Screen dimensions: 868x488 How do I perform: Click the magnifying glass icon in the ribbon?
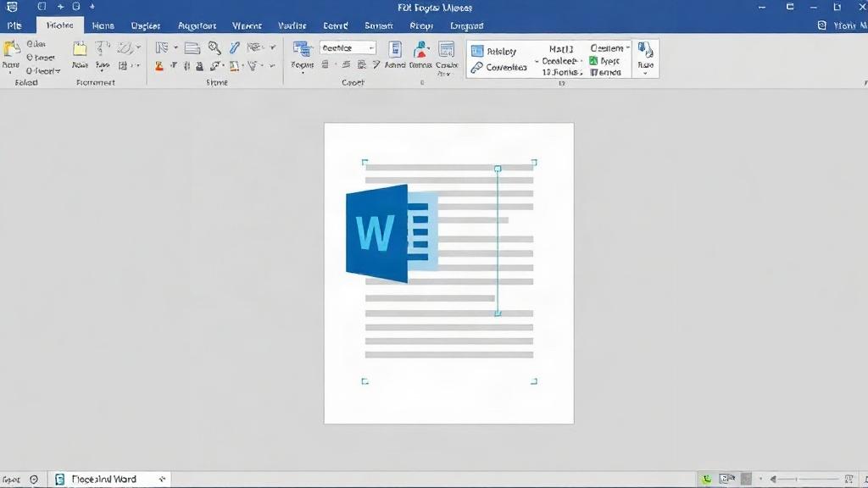tap(214, 48)
